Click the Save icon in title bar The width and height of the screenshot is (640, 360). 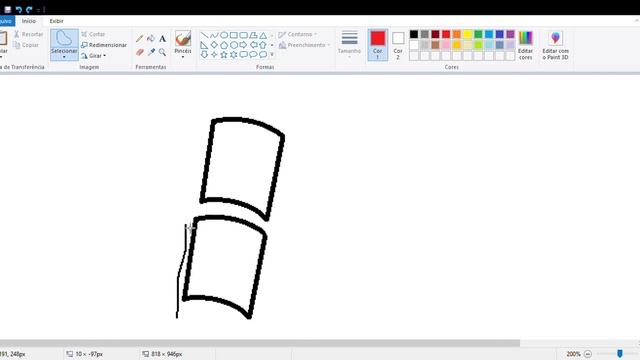pyautogui.click(x=8, y=9)
